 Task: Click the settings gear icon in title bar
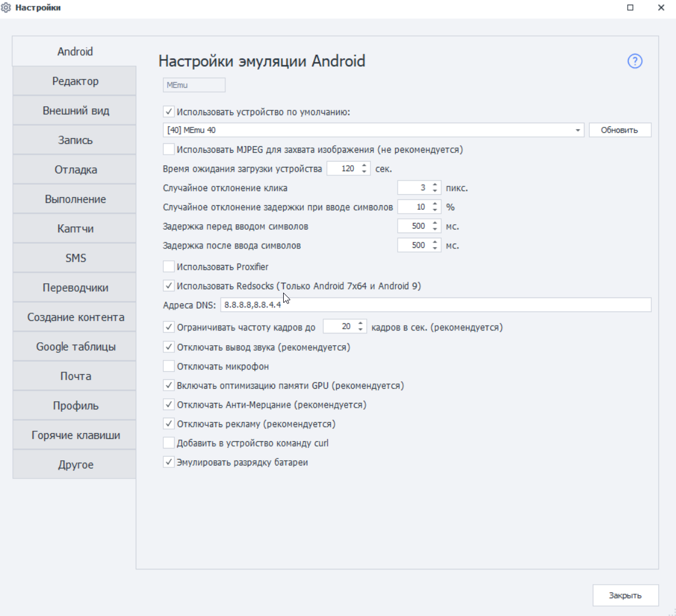[x=6, y=7]
